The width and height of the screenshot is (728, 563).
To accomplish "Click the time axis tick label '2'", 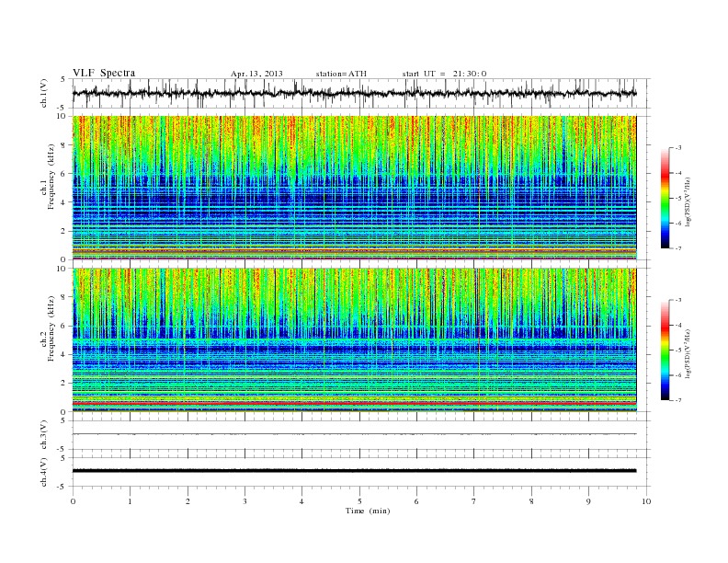I will pos(188,501).
